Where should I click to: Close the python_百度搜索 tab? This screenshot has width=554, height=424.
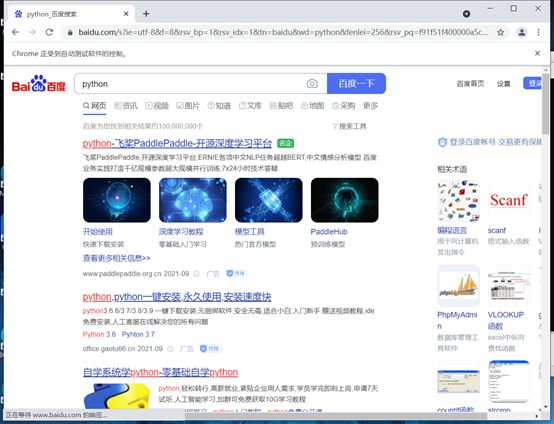pos(126,14)
